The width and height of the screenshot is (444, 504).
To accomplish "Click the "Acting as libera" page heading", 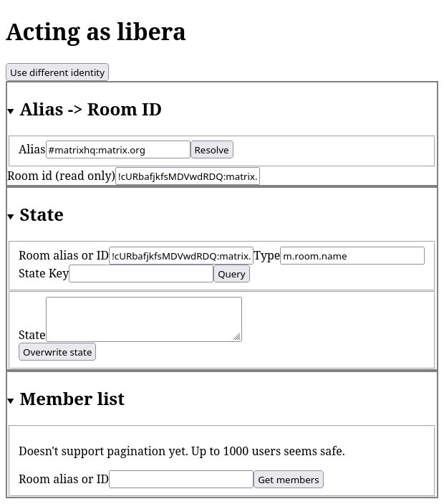I will [x=96, y=32].
